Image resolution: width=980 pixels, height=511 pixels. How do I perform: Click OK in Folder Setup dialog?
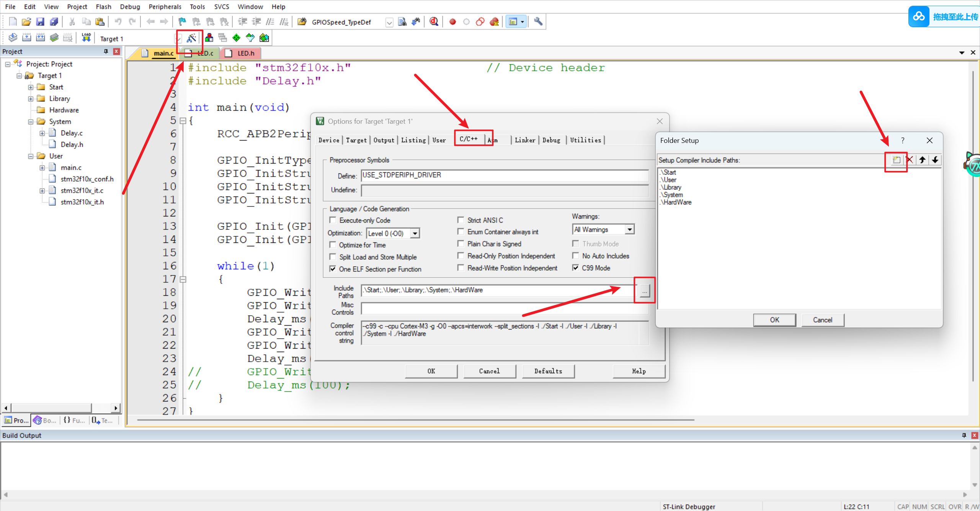point(774,320)
